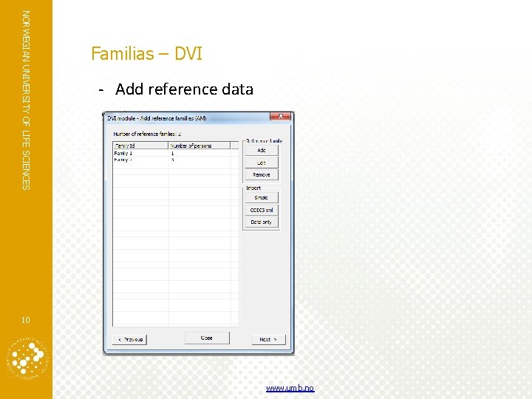
Task: Proceed with the Next button
Action: coord(268,339)
